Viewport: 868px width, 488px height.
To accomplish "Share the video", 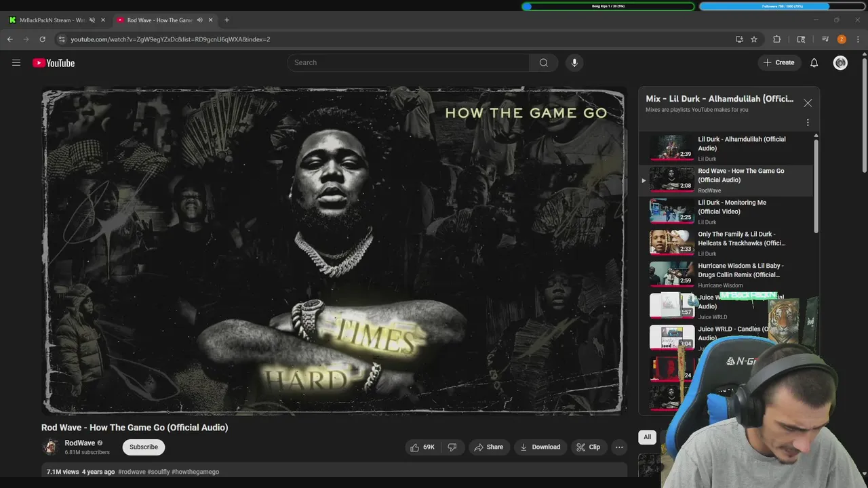I will coord(488,447).
